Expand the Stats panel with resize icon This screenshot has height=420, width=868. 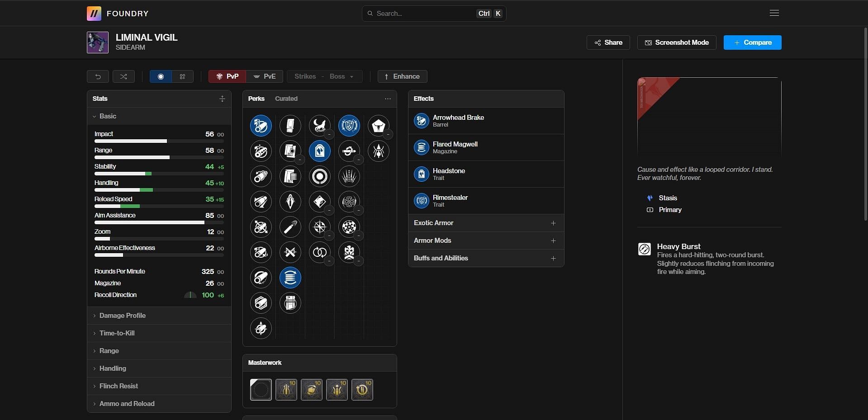[x=222, y=99]
